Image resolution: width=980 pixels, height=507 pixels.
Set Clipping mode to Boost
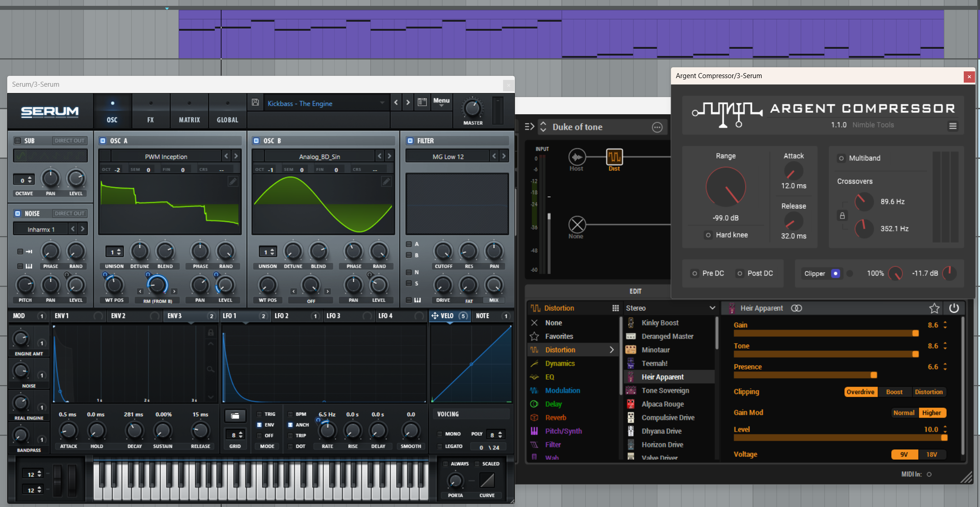pos(894,392)
